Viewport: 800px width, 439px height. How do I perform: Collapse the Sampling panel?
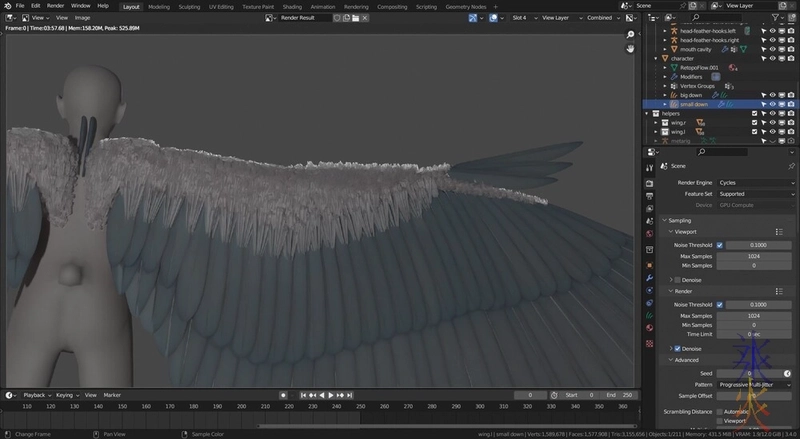pyautogui.click(x=680, y=220)
